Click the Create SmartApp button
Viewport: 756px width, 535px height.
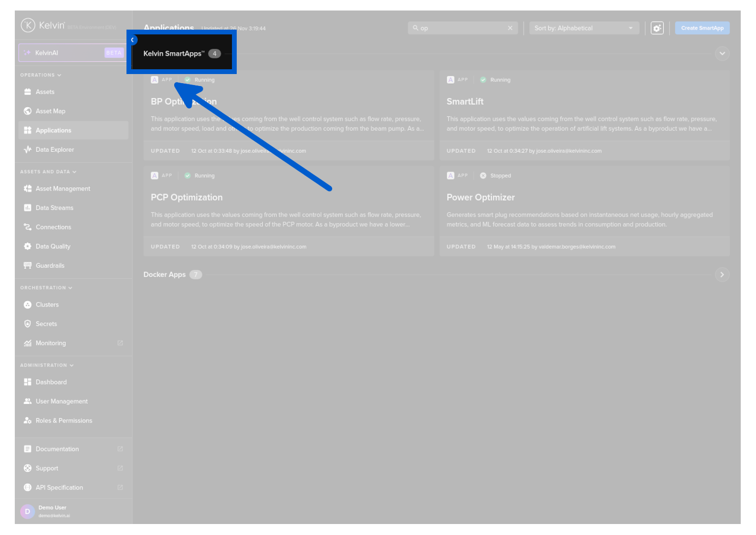tap(702, 28)
